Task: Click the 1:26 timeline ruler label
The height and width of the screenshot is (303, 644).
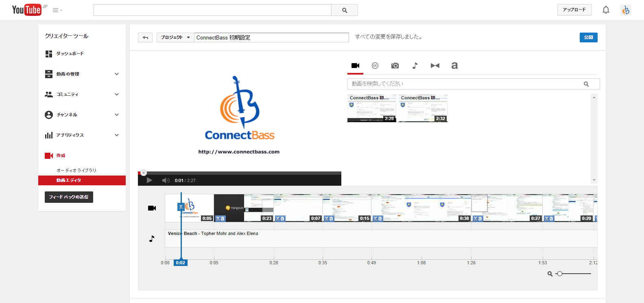Action: coord(471,263)
